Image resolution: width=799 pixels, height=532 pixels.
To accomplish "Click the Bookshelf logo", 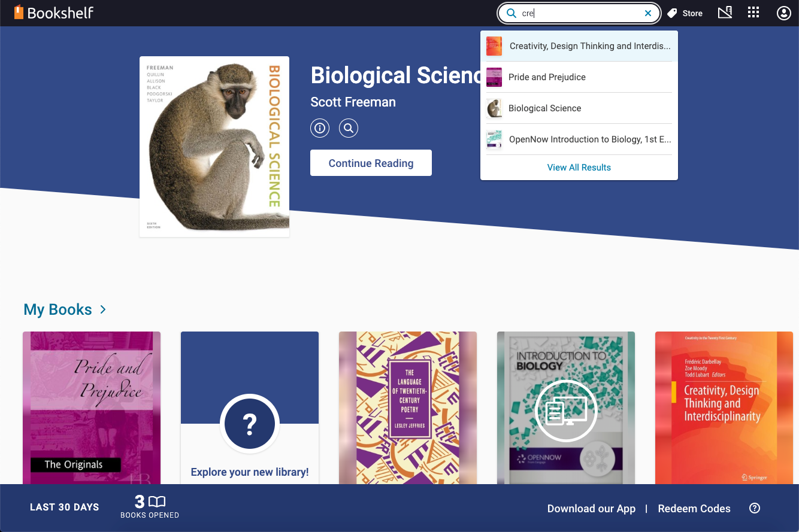I will (54, 12).
